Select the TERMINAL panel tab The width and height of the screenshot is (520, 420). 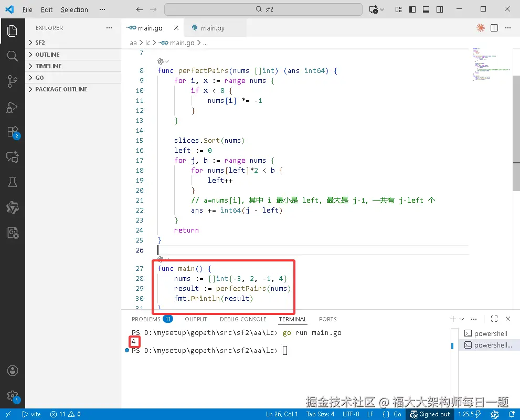coord(292,319)
